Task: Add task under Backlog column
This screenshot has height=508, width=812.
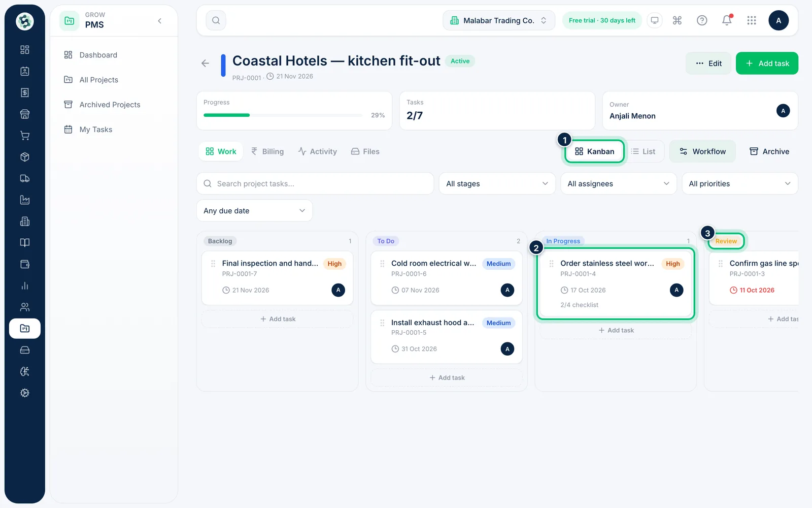Action: tap(278, 319)
